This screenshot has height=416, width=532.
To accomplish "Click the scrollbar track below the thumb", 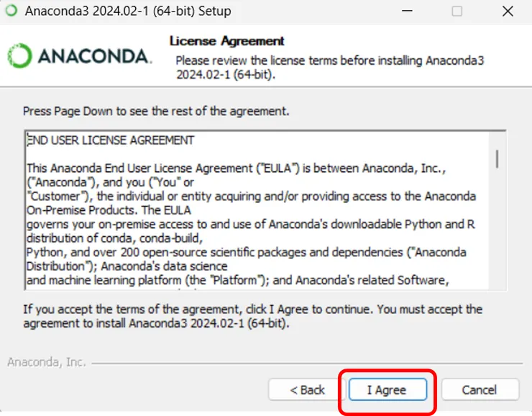I will coord(497,230).
